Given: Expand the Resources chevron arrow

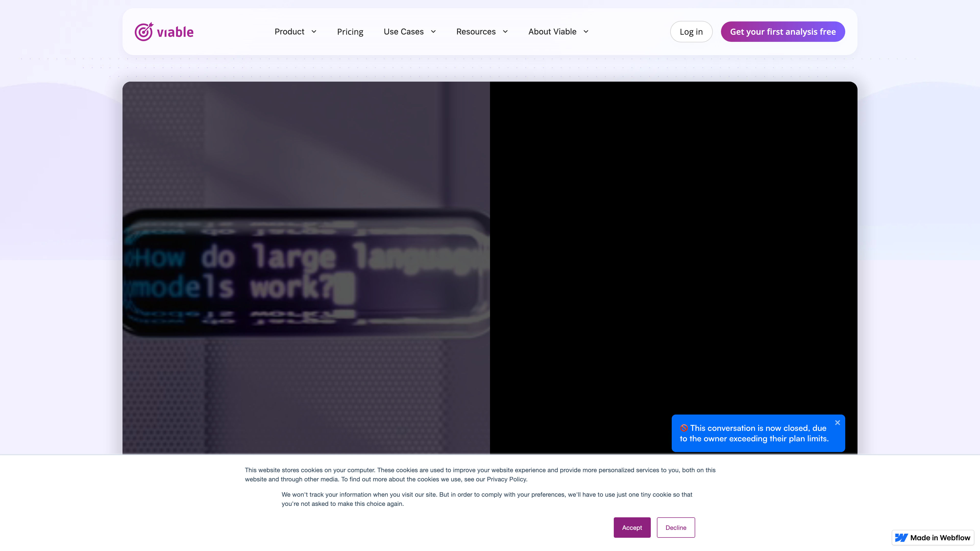Looking at the screenshot, I should click(x=505, y=32).
